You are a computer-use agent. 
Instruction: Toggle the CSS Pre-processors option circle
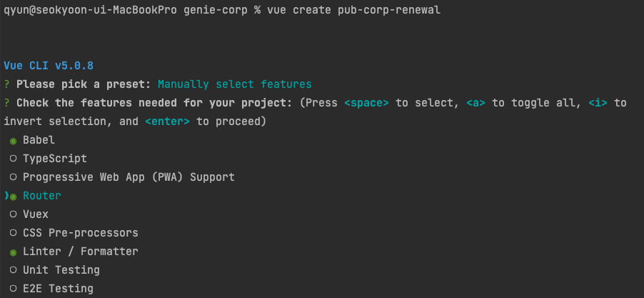coord(13,233)
